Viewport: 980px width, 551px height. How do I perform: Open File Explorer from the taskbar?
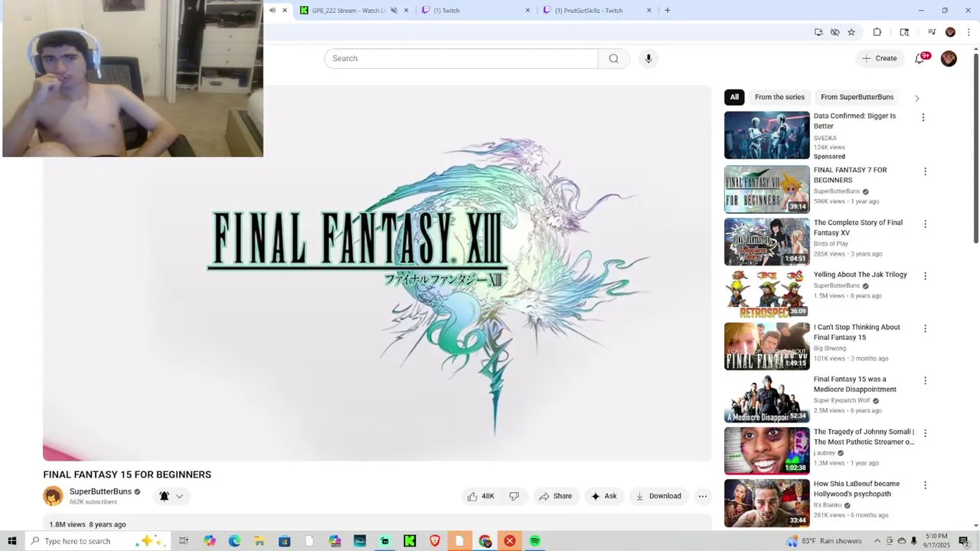pos(260,541)
